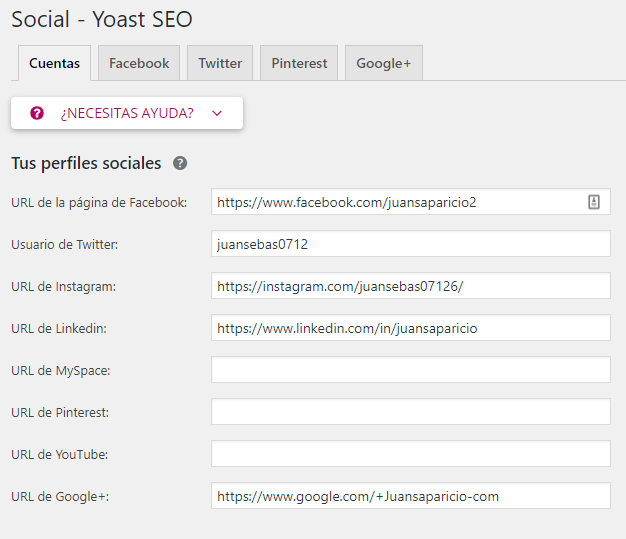
Task: Click the gray help icon beside Tus perfiles sociales
Action: tap(180, 163)
